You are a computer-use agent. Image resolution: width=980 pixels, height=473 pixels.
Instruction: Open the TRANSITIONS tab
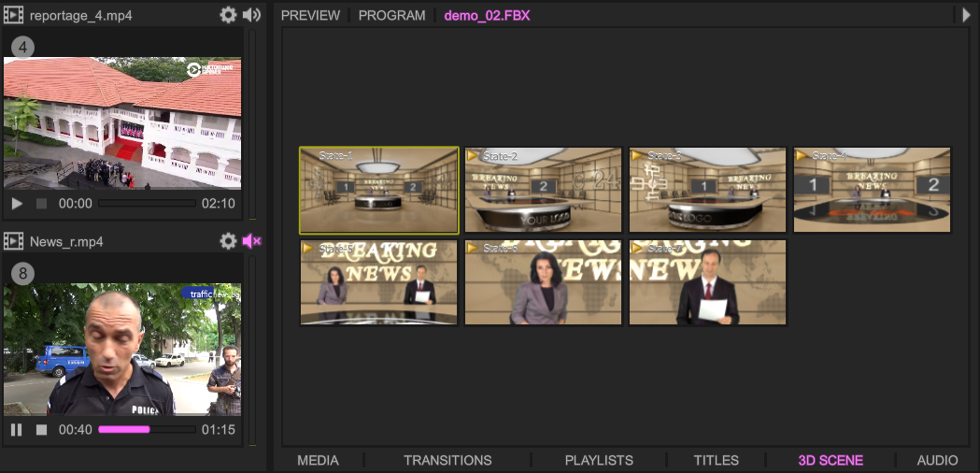447,461
